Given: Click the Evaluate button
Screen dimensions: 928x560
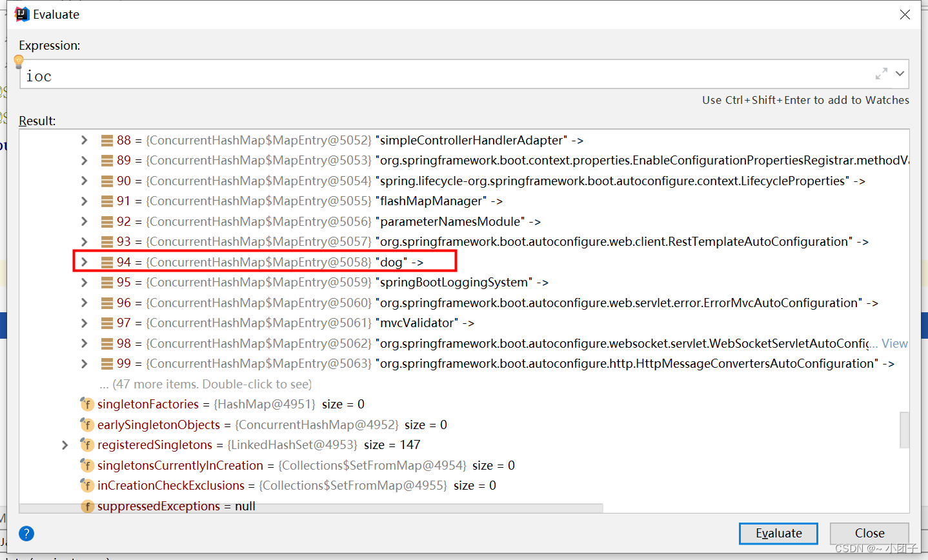Looking at the screenshot, I should 778,534.
